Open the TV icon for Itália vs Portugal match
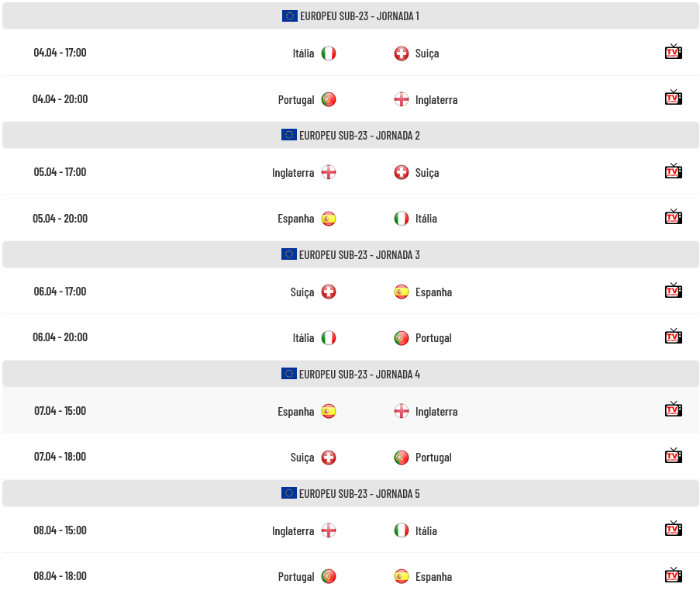 [x=673, y=337]
